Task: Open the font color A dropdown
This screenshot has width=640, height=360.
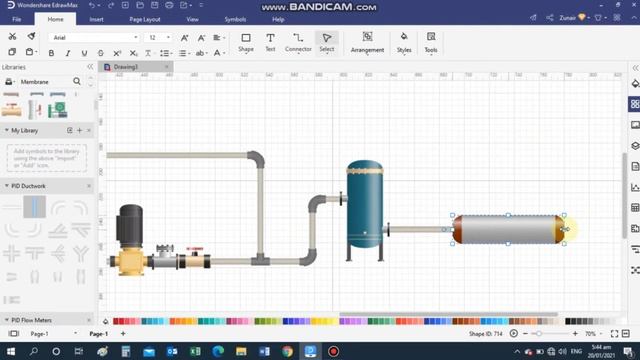Action: (219, 53)
